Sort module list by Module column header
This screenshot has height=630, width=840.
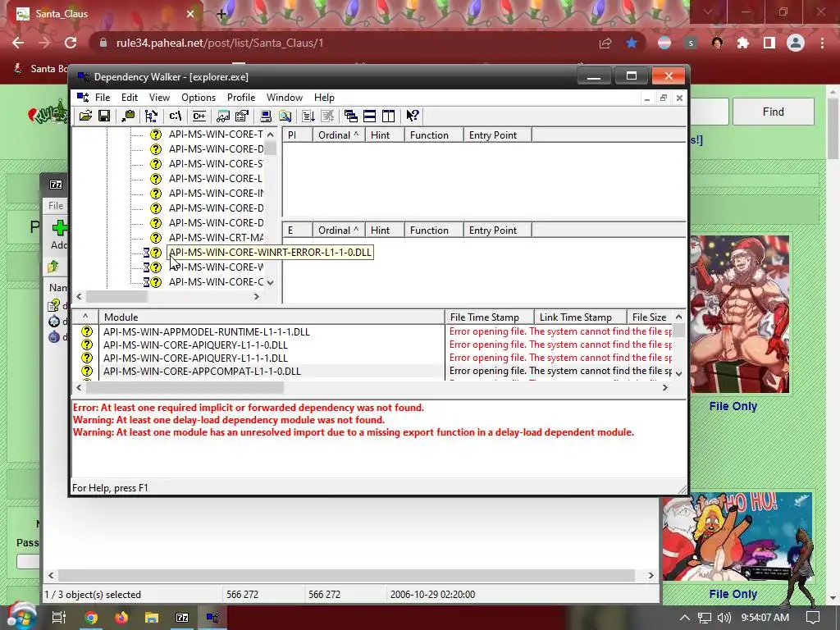coord(271,317)
